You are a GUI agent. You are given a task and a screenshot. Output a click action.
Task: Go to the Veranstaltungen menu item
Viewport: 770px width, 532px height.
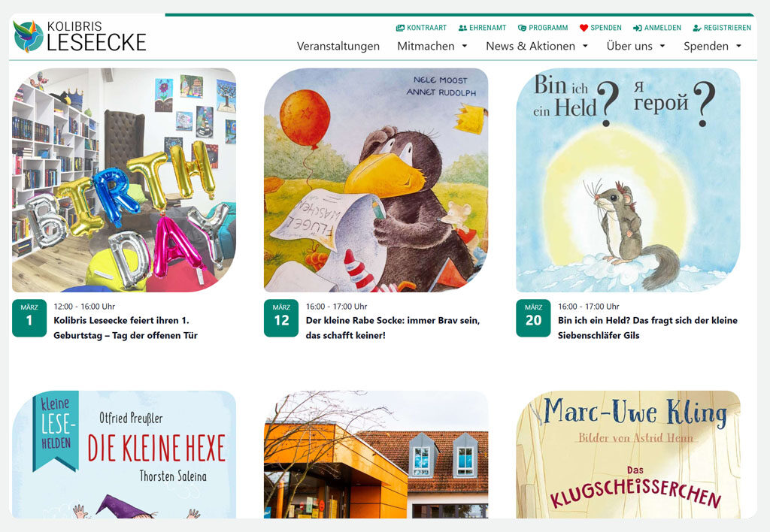(x=338, y=46)
